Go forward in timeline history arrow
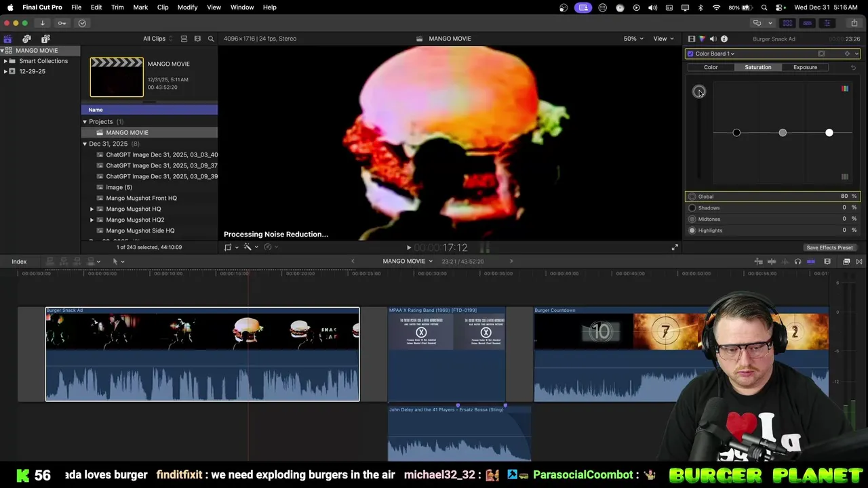 511,262
